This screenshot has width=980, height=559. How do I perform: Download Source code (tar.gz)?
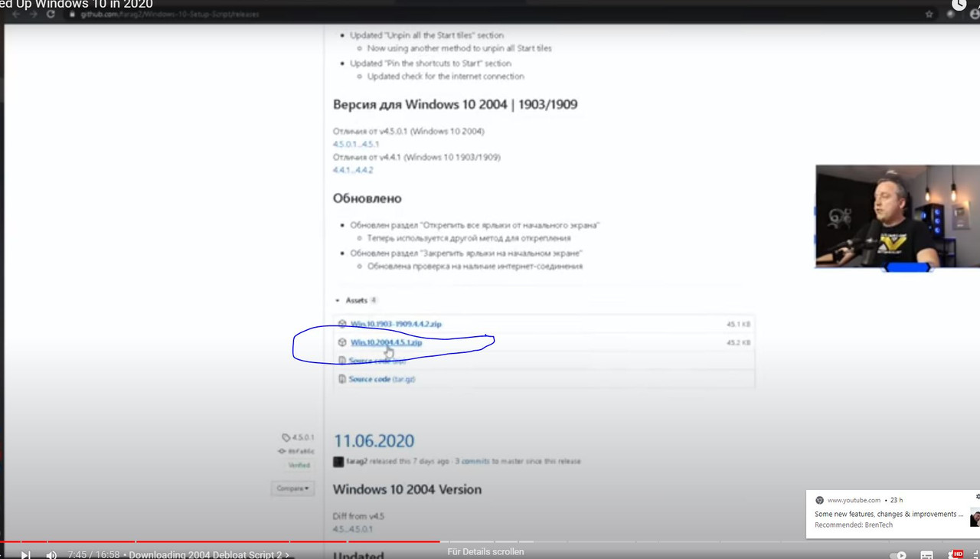coord(382,379)
